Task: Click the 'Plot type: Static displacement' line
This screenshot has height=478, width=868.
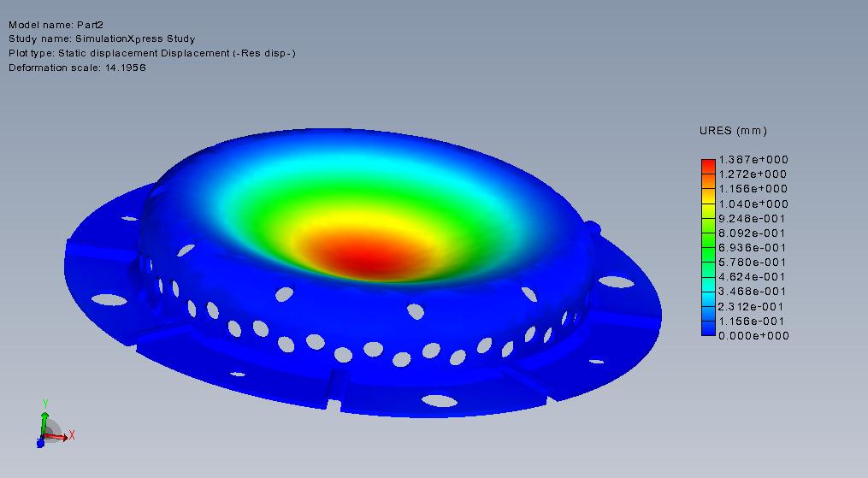Action: pyautogui.click(x=152, y=53)
